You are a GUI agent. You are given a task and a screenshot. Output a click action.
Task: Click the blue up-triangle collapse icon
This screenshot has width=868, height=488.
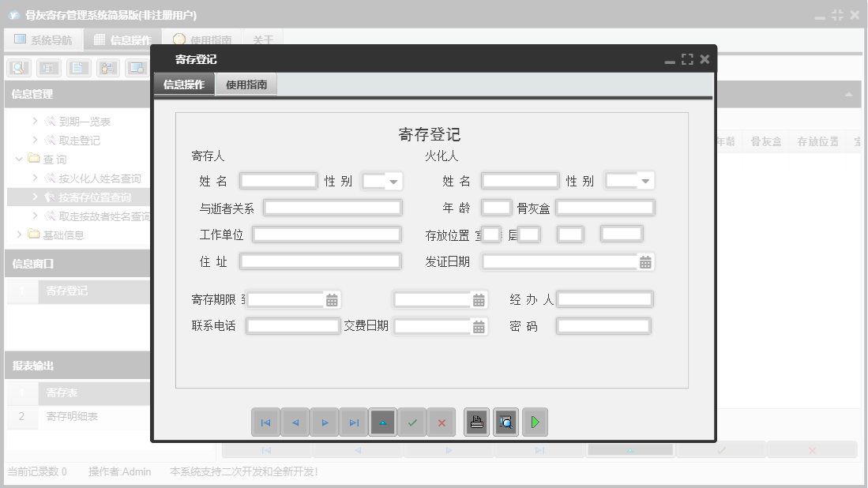[x=383, y=422]
